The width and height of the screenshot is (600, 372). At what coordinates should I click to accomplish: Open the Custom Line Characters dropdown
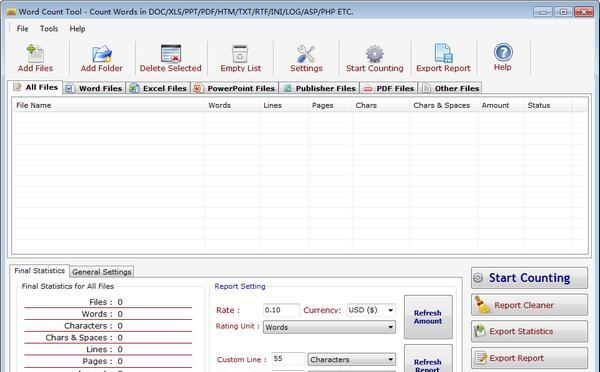pos(351,359)
